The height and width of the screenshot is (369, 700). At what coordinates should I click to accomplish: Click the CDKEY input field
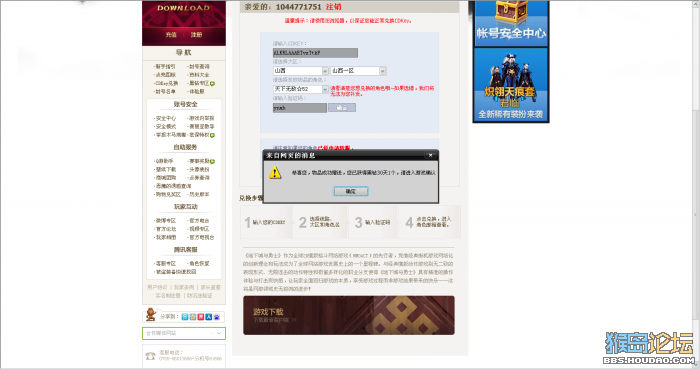315,53
